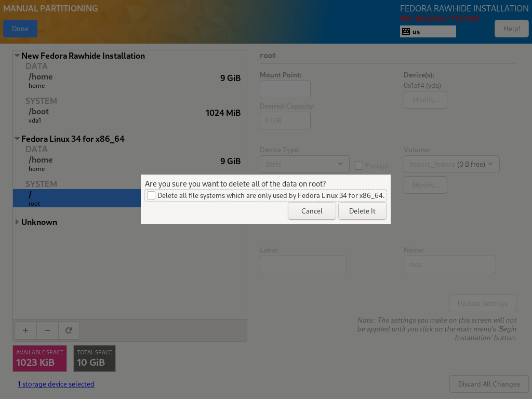Click the keyboard layout icon next to us
This screenshot has height=399, width=532.
pyautogui.click(x=406, y=32)
